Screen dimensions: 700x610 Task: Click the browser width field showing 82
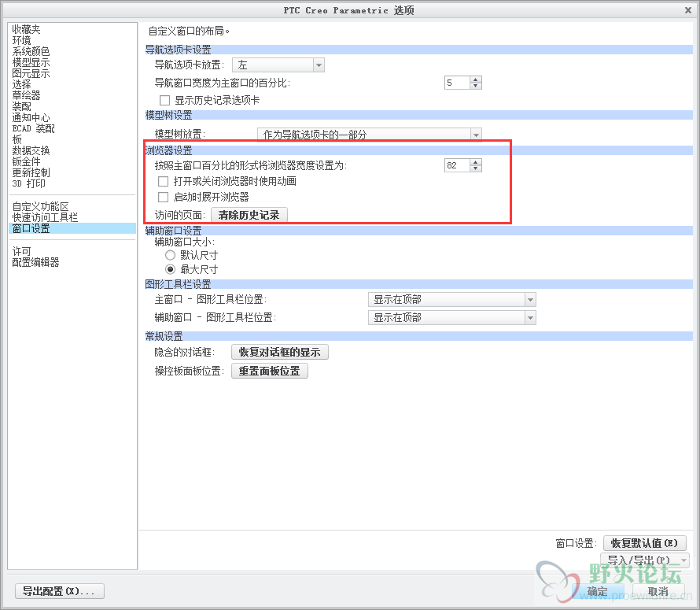click(457, 165)
